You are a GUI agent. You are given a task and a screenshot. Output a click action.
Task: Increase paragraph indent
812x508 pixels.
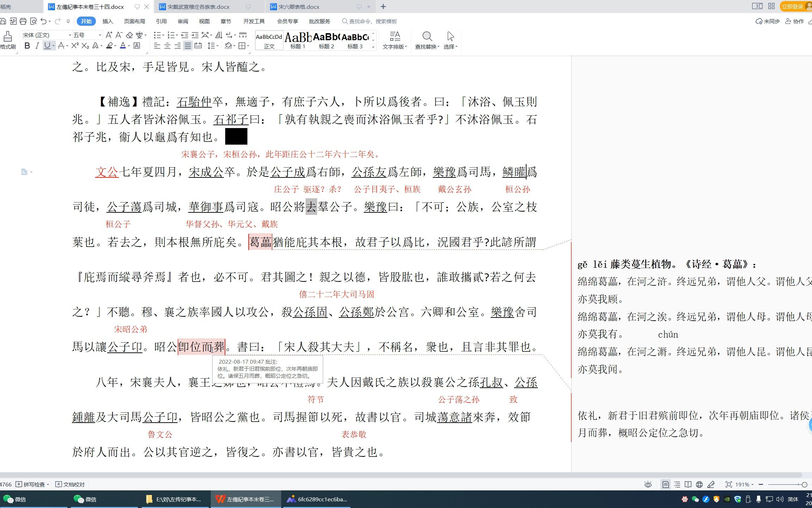coord(195,35)
